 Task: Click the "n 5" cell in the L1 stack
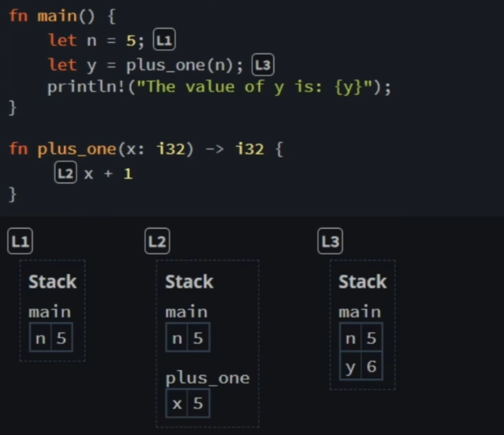pyautogui.click(x=51, y=338)
